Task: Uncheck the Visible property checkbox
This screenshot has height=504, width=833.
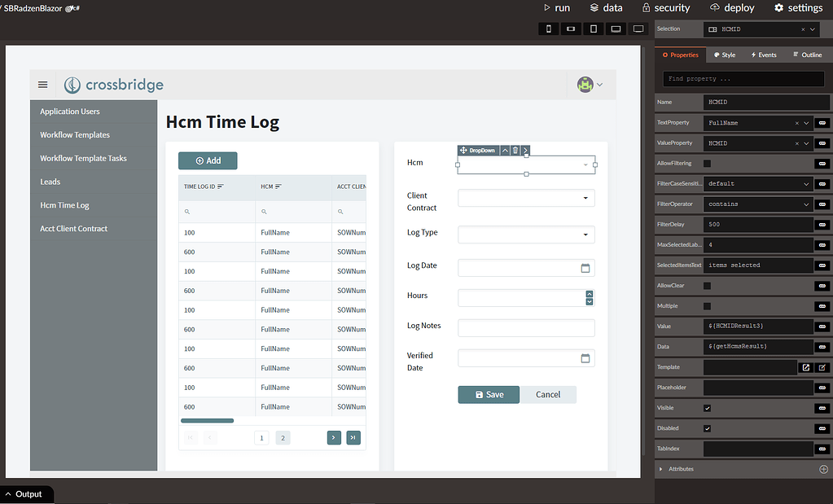Action: tap(707, 408)
